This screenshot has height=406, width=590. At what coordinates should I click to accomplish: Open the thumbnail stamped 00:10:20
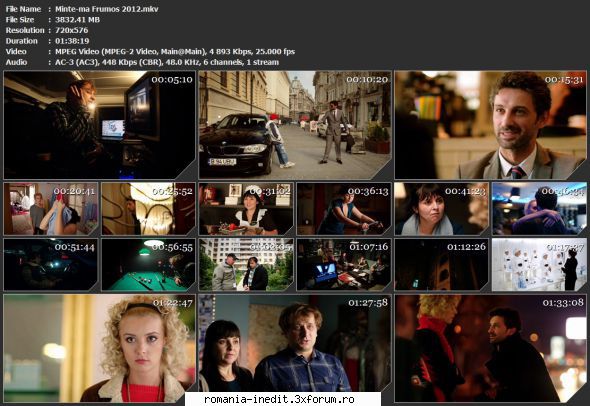coord(295,125)
